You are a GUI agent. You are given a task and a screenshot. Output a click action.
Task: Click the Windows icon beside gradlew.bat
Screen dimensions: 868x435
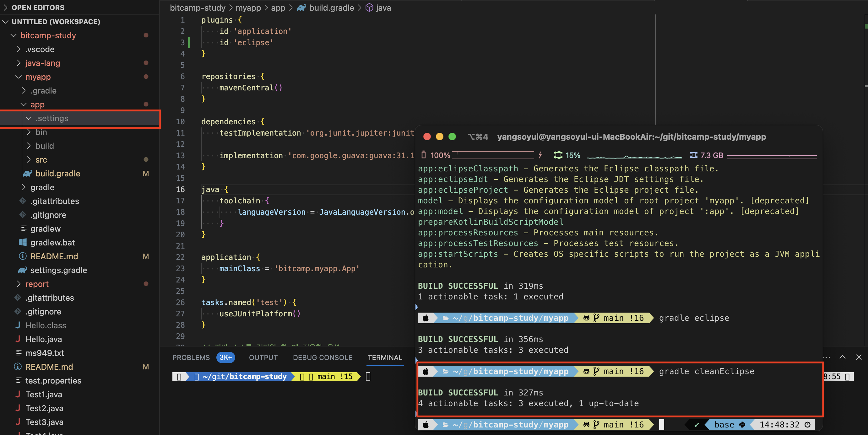[23, 242]
